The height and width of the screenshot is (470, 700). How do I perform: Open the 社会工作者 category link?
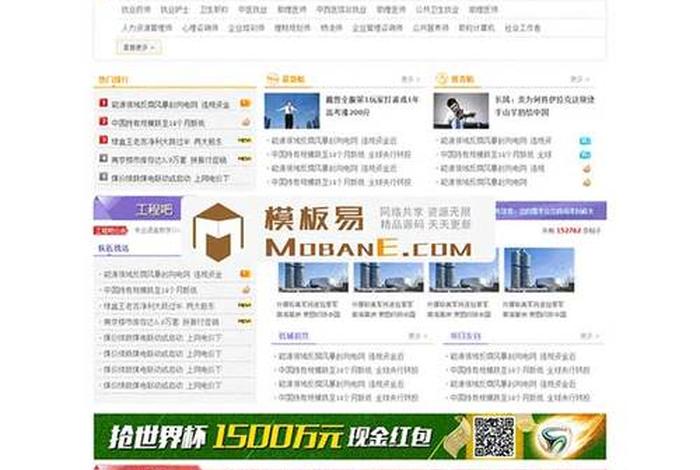click(522, 28)
